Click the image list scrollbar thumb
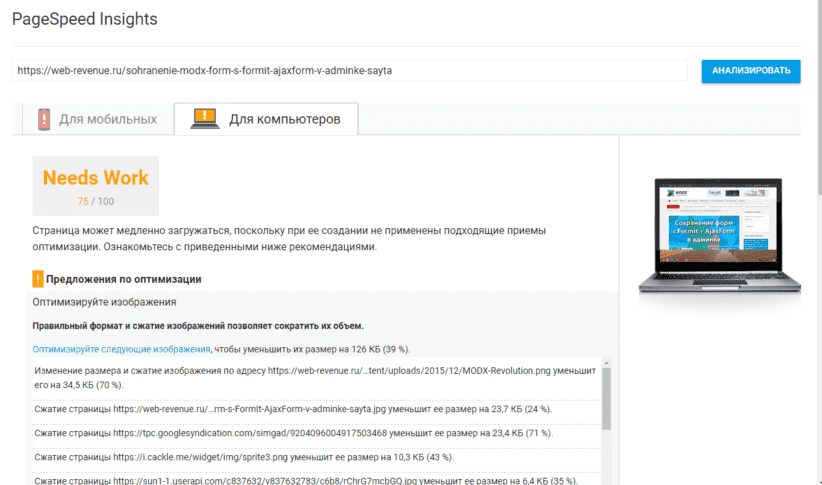 click(x=606, y=398)
